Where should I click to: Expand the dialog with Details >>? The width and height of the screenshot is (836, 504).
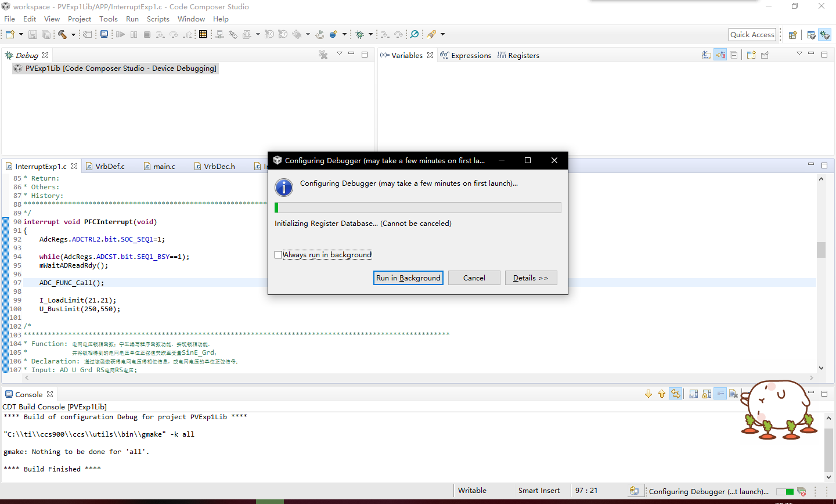click(x=531, y=278)
